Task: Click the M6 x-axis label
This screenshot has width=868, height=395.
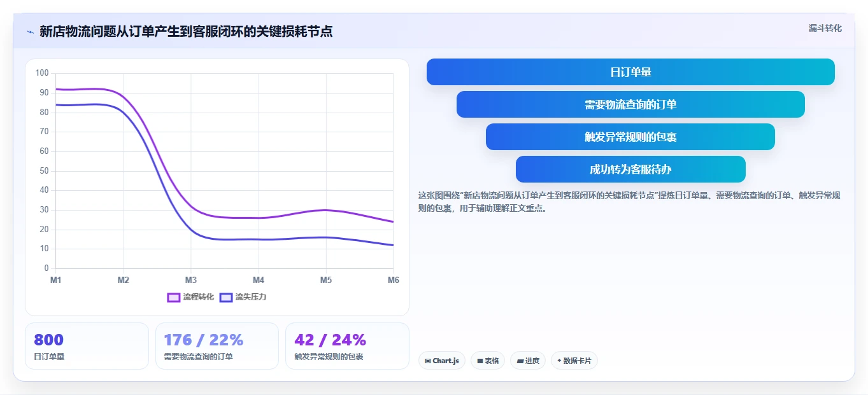Action: coord(393,280)
